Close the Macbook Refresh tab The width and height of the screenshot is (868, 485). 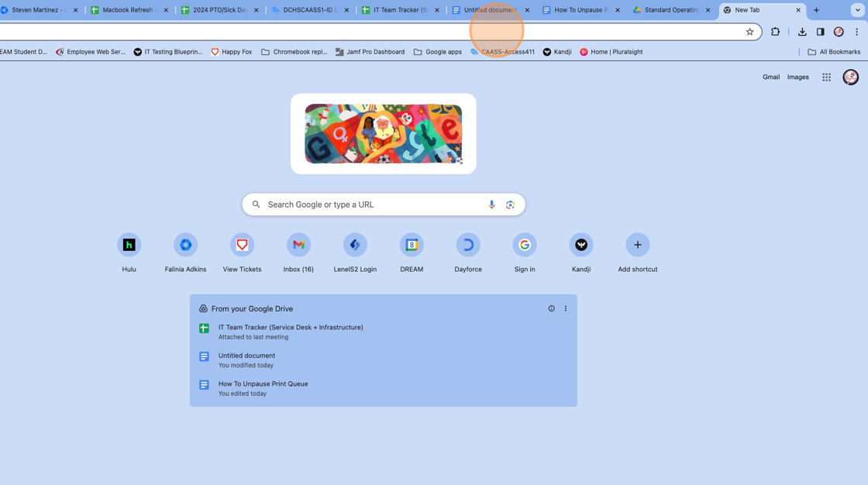click(x=166, y=10)
